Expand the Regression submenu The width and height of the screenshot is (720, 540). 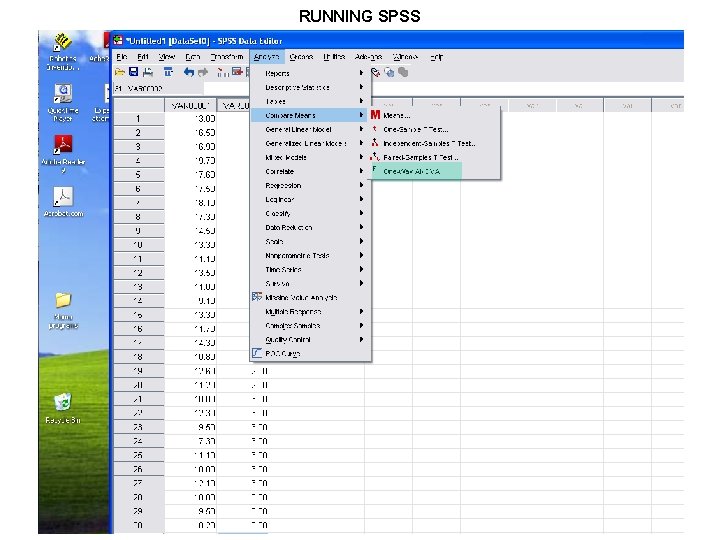click(310, 186)
